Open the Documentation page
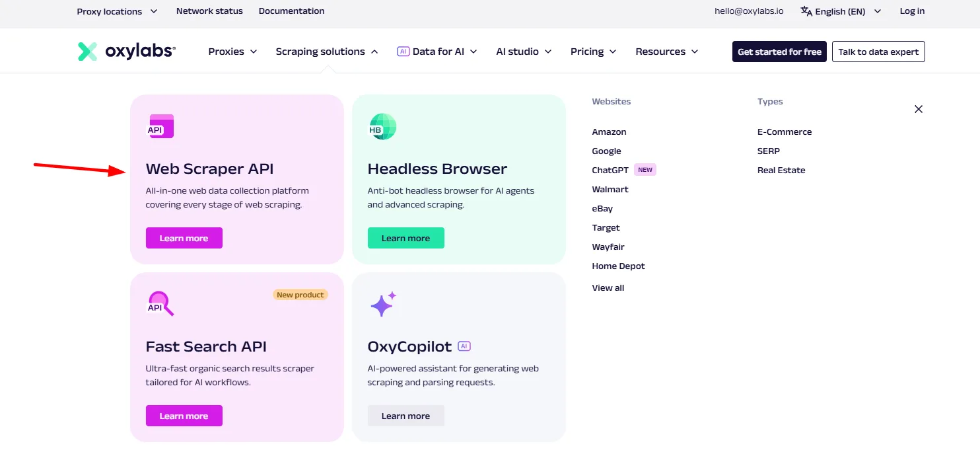The image size is (980, 456). [291, 11]
